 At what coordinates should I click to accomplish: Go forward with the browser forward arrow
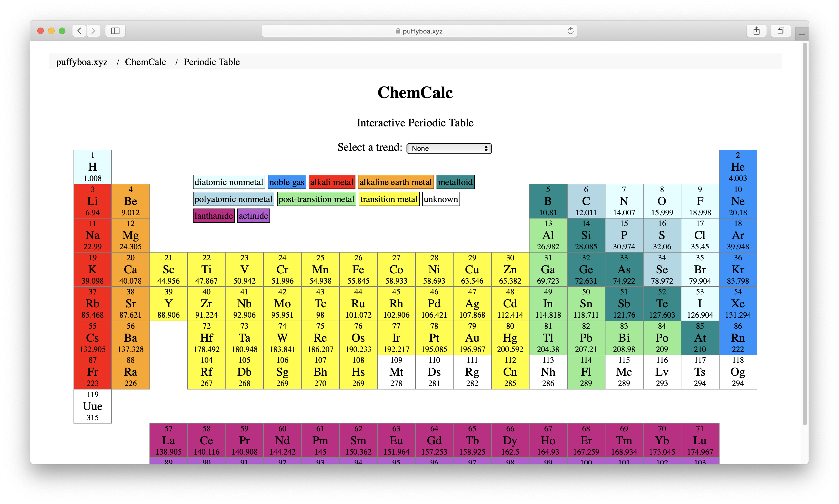[x=93, y=31]
